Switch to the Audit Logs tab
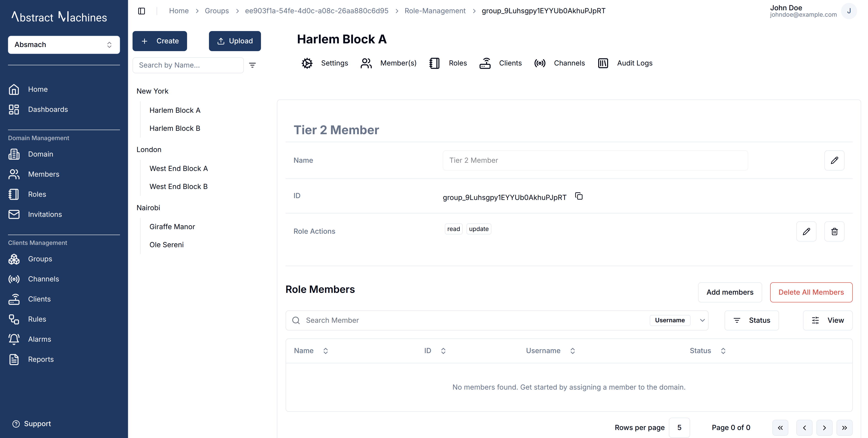The width and height of the screenshot is (868, 438). (x=625, y=63)
